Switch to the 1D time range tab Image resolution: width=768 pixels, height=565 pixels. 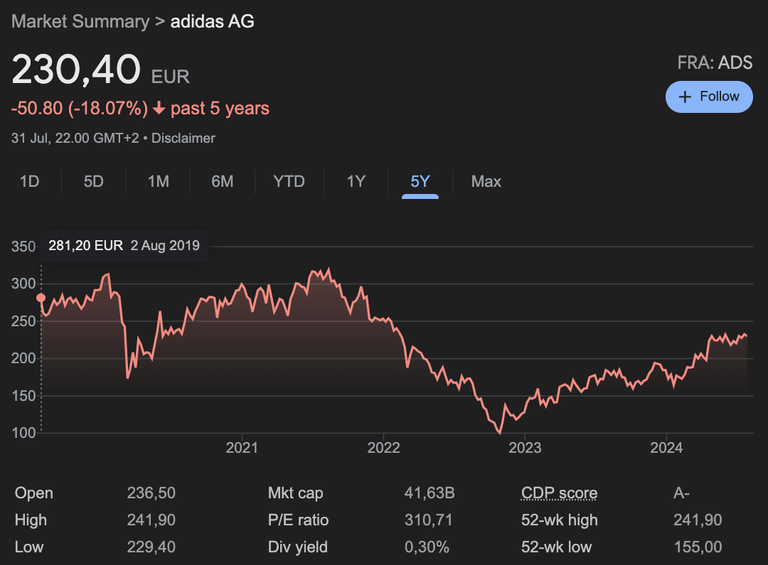click(30, 181)
